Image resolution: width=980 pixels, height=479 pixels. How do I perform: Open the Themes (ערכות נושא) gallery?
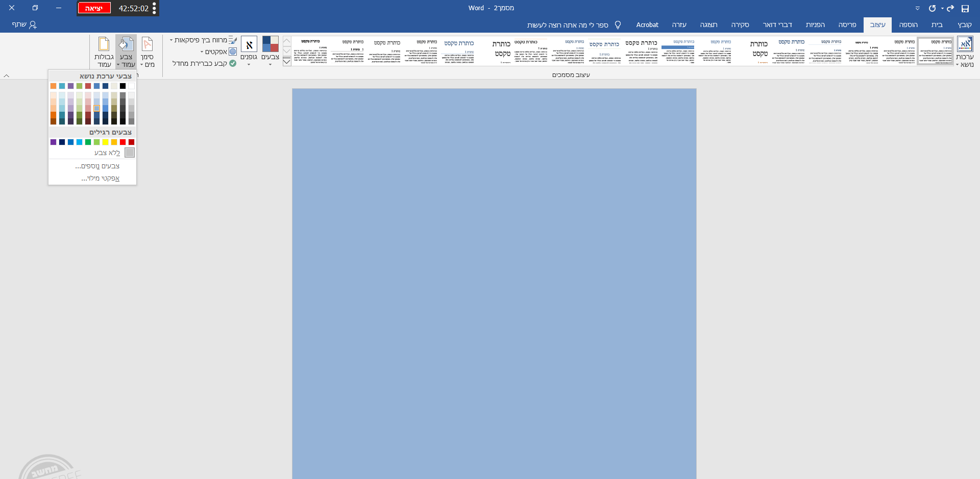click(x=965, y=52)
